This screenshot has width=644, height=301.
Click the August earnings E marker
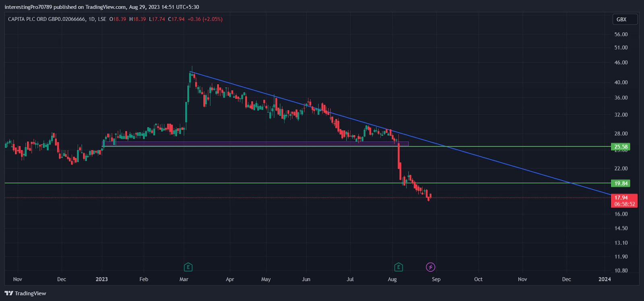[x=398, y=267]
